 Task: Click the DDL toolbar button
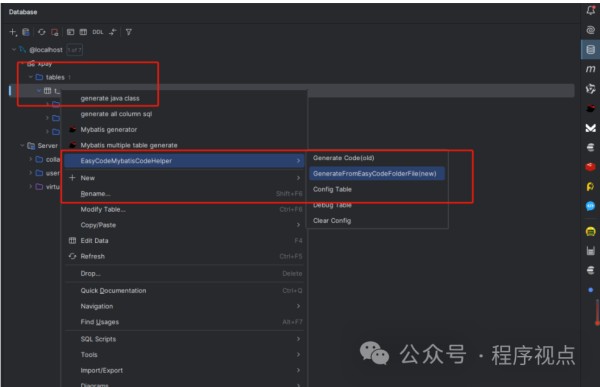point(98,32)
